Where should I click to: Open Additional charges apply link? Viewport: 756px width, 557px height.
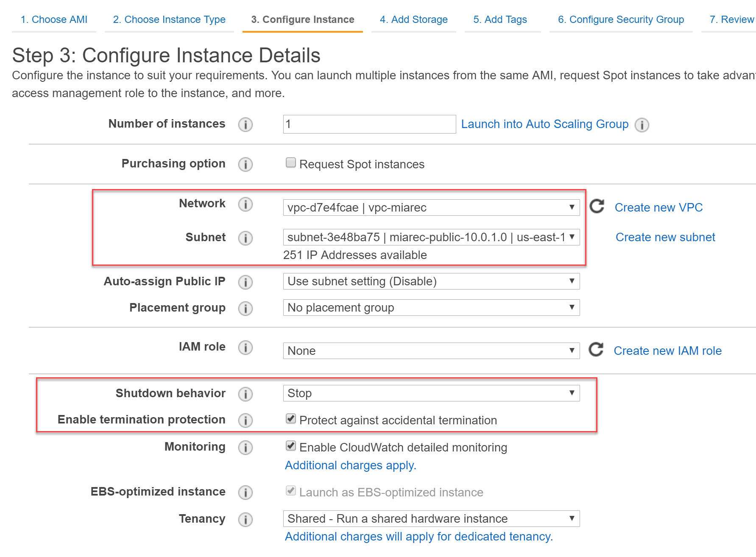351,465
